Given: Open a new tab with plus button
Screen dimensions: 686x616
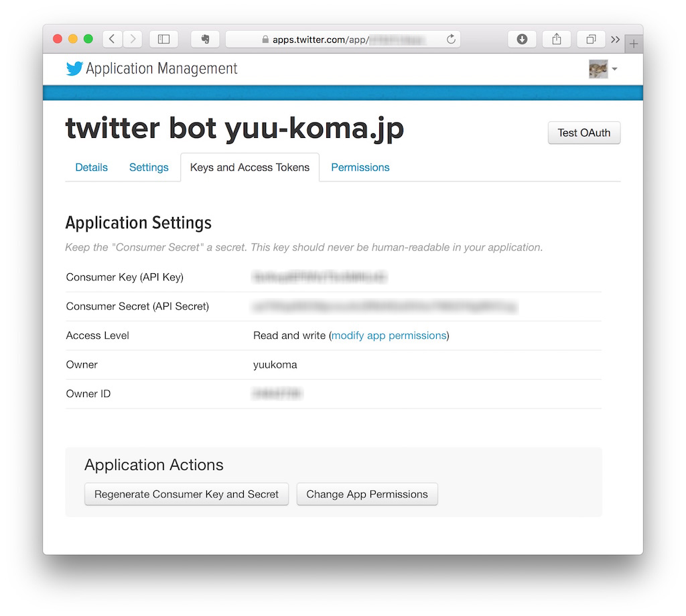Looking at the screenshot, I should 634,44.
